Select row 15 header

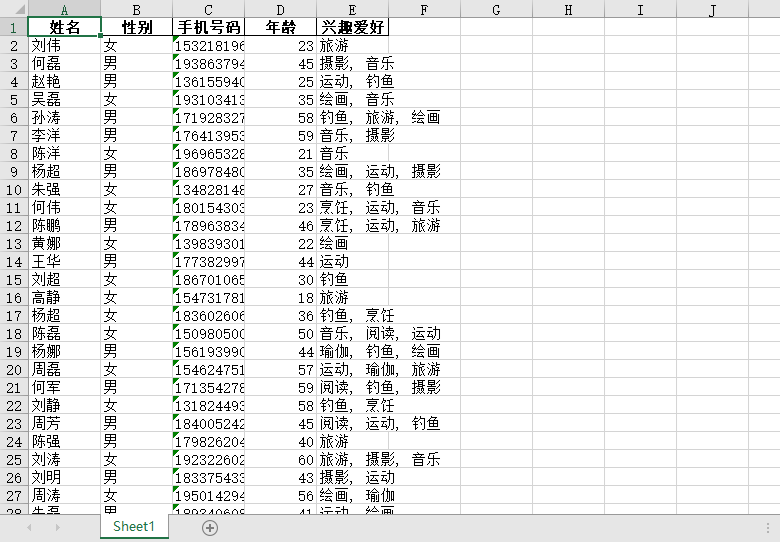coord(14,280)
